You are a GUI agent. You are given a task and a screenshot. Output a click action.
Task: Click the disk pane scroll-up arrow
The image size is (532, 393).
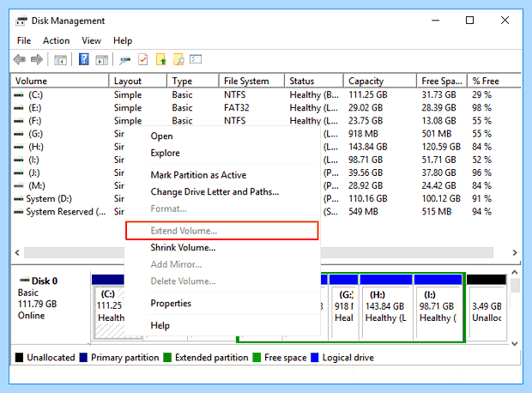515,272
